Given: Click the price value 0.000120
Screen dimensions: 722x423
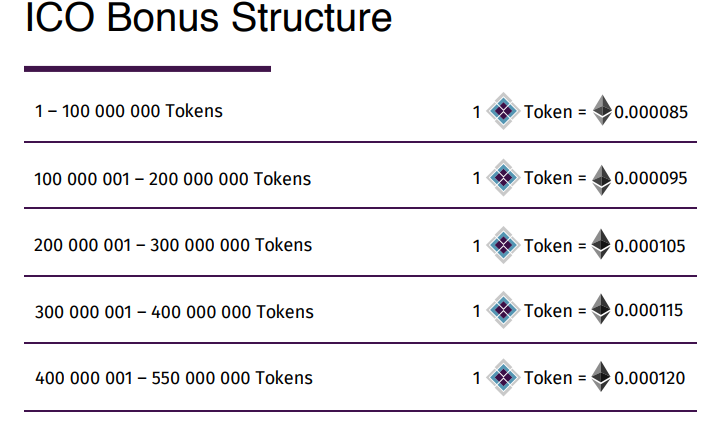Looking at the screenshot, I should (x=650, y=378).
